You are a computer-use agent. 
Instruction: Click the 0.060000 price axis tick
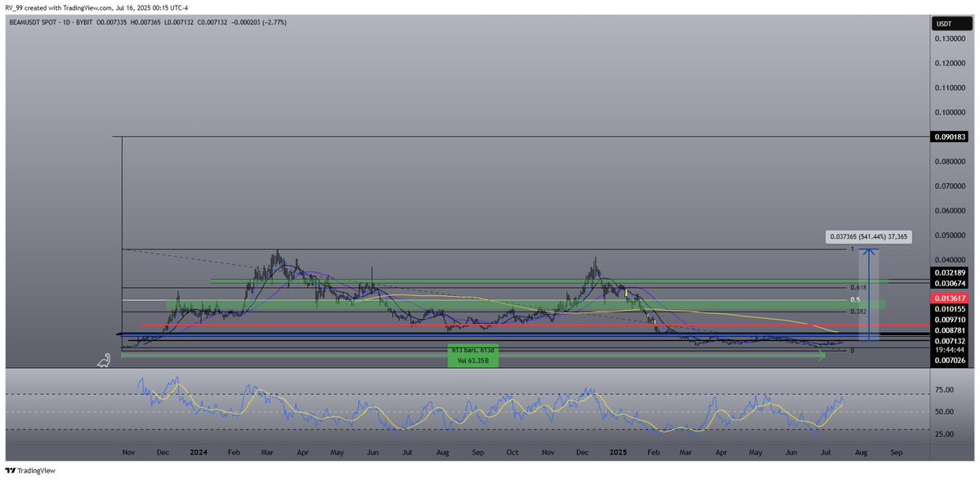pos(948,211)
